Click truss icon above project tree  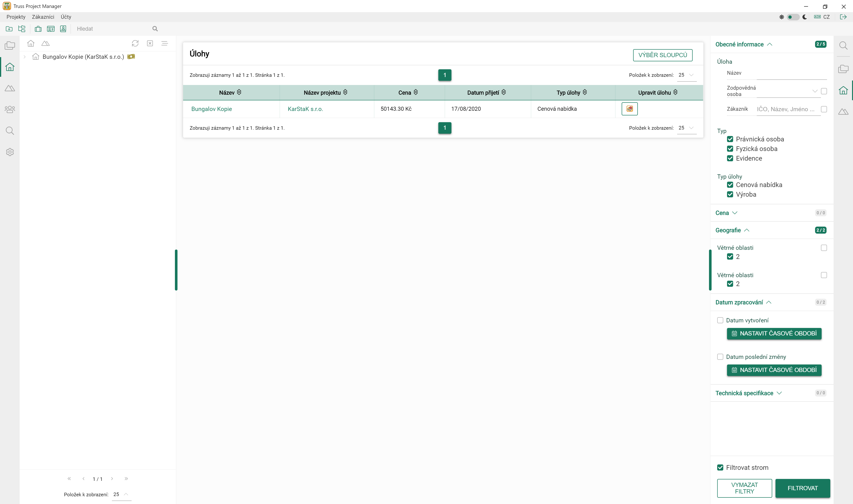[45, 43]
